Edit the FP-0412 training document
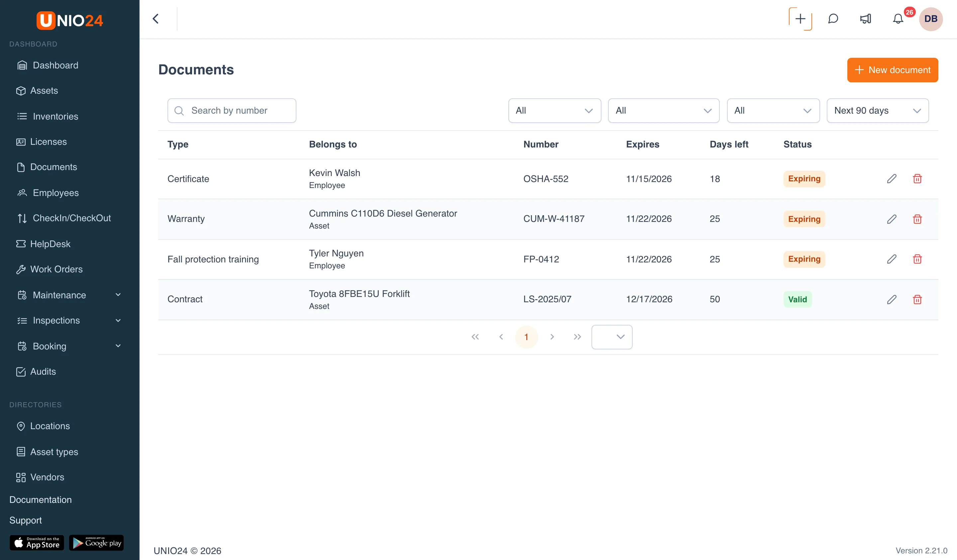The height and width of the screenshot is (560, 957). click(892, 259)
